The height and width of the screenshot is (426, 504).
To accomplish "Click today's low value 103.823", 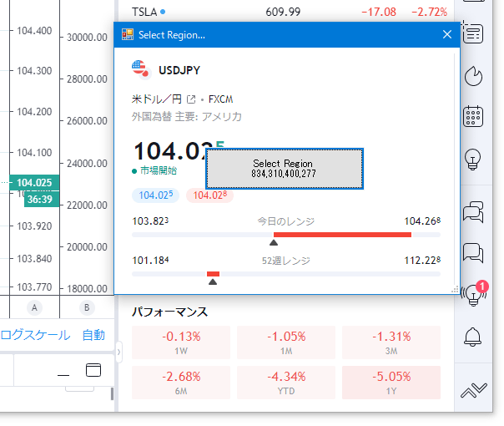I will click(x=150, y=221).
